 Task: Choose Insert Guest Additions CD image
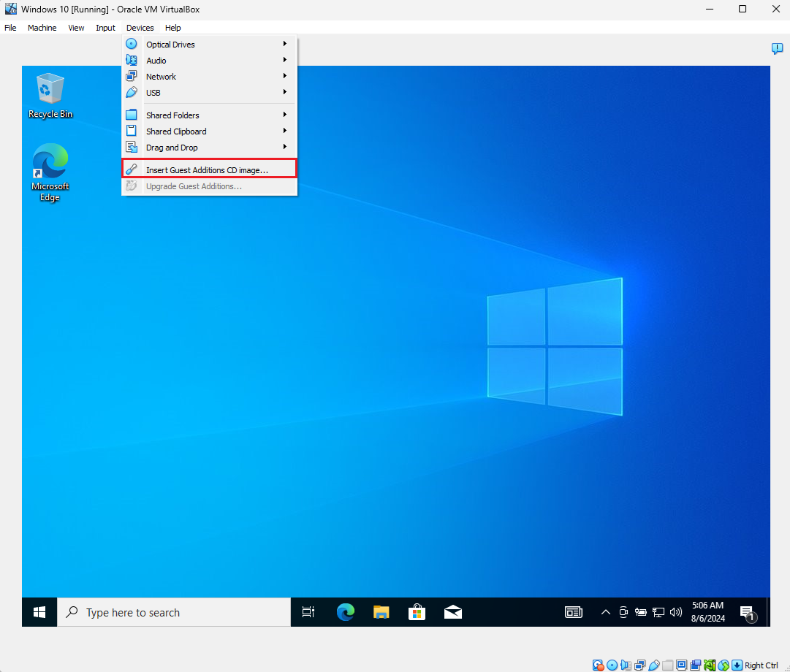click(209, 169)
